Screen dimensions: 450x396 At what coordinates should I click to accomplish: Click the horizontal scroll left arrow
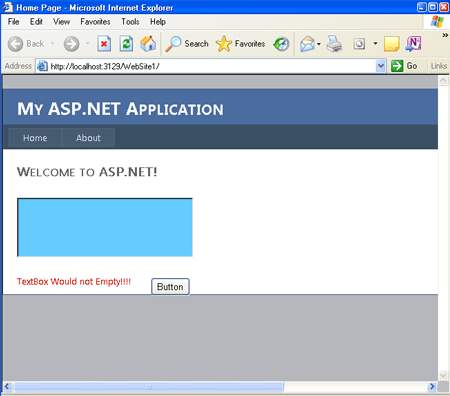7,387
